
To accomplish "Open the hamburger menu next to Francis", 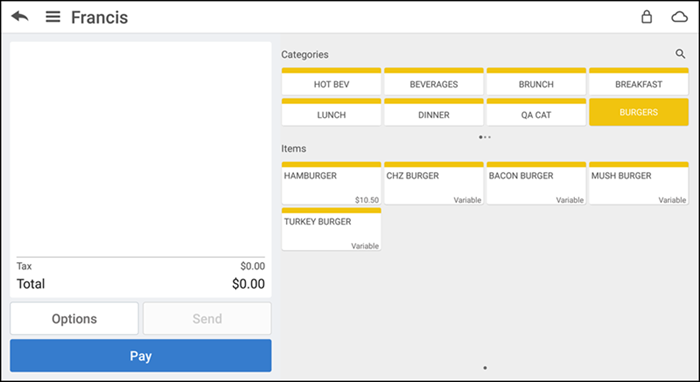I will tap(53, 17).
